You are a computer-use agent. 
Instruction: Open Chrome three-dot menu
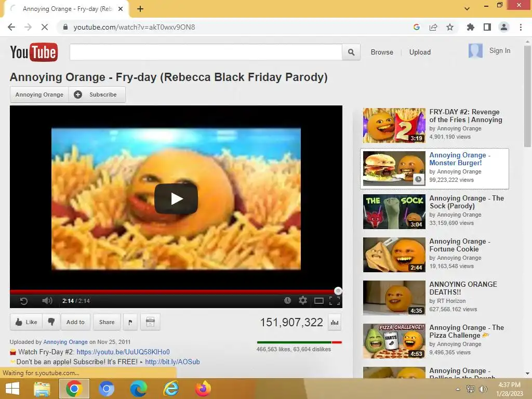pos(521,27)
